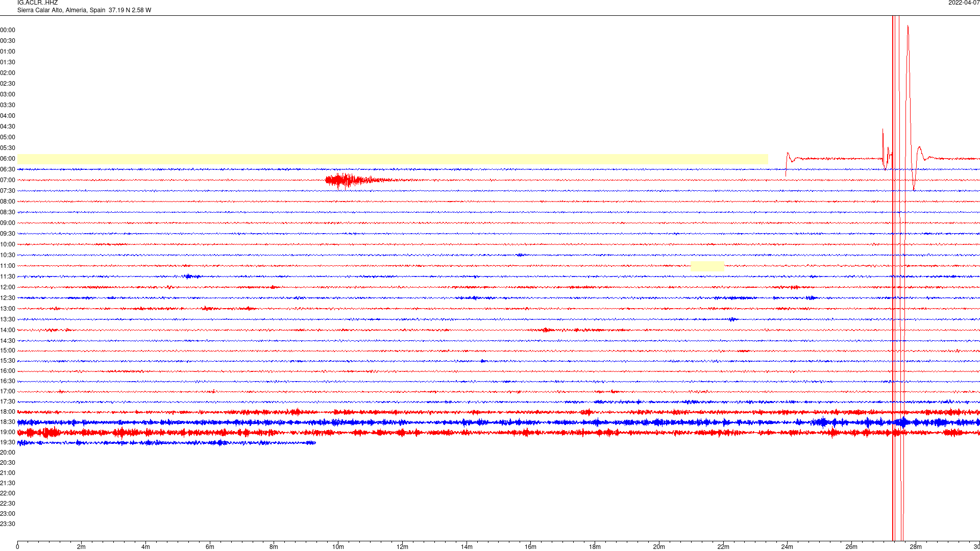Select the 15:30 time row label
Screen dimensions: 980x551
click(8, 361)
